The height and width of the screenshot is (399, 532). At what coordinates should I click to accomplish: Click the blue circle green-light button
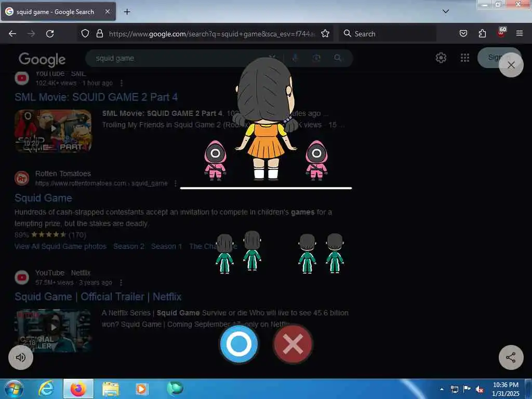[x=239, y=344]
